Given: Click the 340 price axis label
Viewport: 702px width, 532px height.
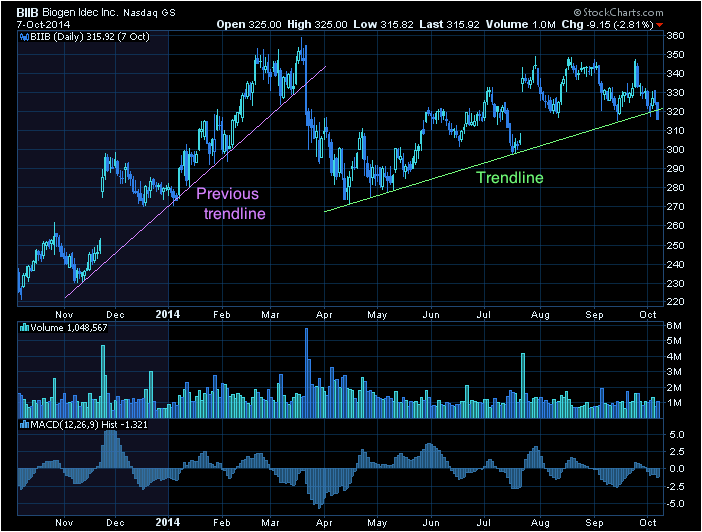Looking at the screenshot, I should pyautogui.click(x=676, y=73).
